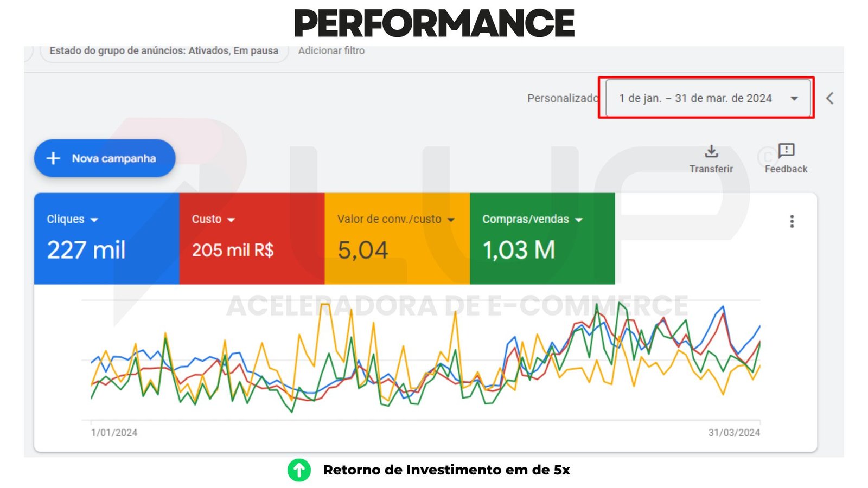Screen dimensions: 868x488
Task: Select the red 205 mil R$ cost value
Action: click(233, 250)
